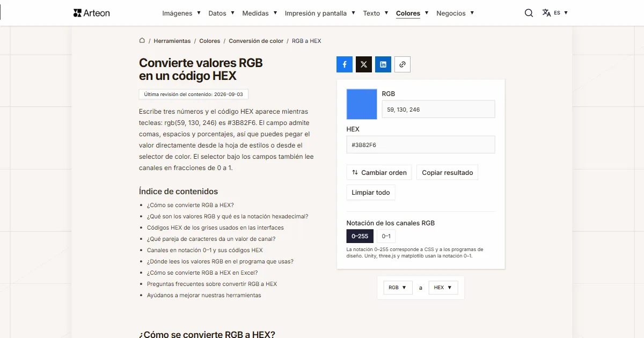Expand the Medidas menu
This screenshot has width=644, height=338.
(x=260, y=13)
